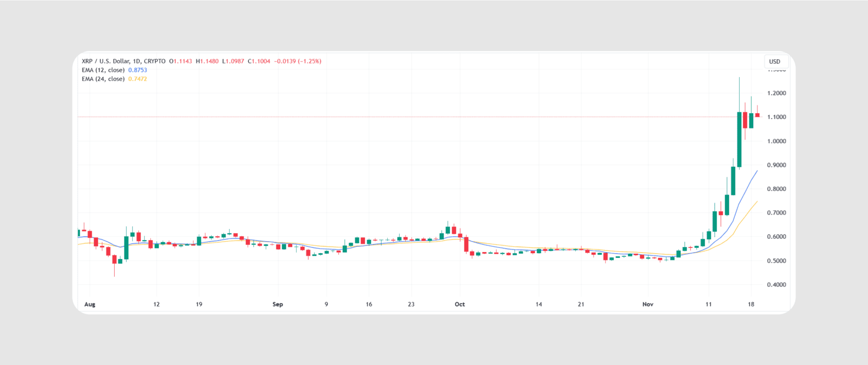Click the 0.4000 price axis label

pos(776,284)
